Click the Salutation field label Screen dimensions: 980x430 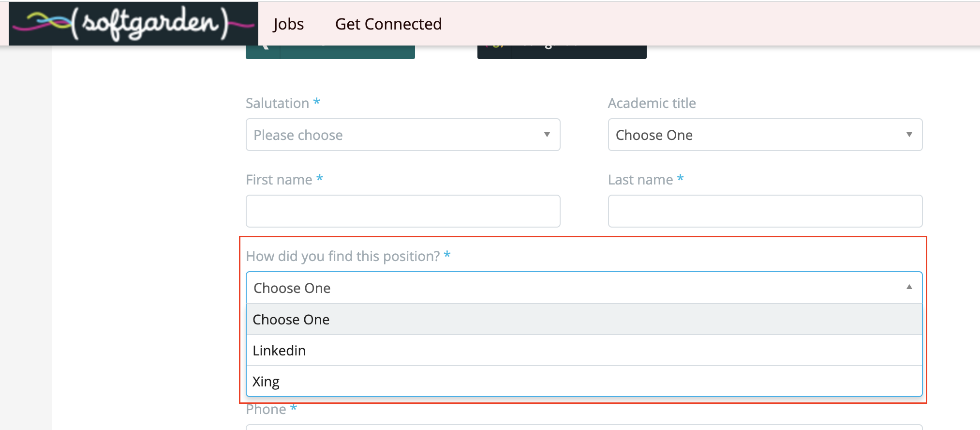pyautogui.click(x=277, y=103)
